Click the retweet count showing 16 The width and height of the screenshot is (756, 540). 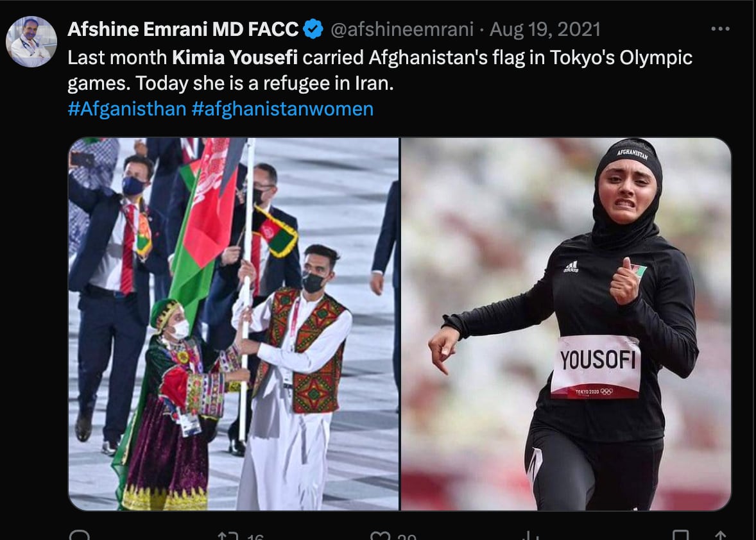point(255,536)
